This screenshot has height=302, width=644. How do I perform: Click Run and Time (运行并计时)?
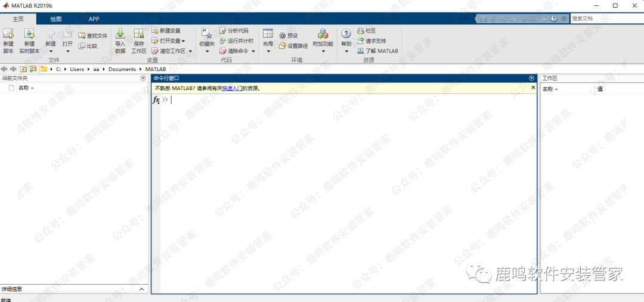point(236,41)
